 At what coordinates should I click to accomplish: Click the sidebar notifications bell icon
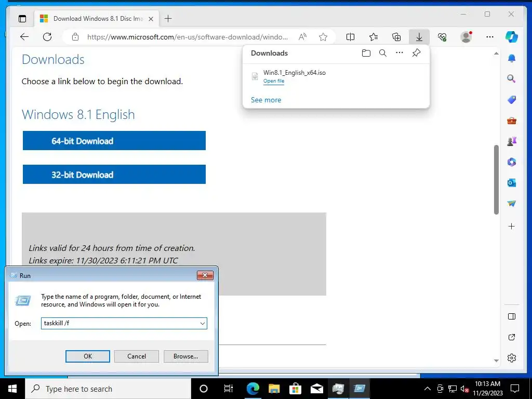(512, 58)
